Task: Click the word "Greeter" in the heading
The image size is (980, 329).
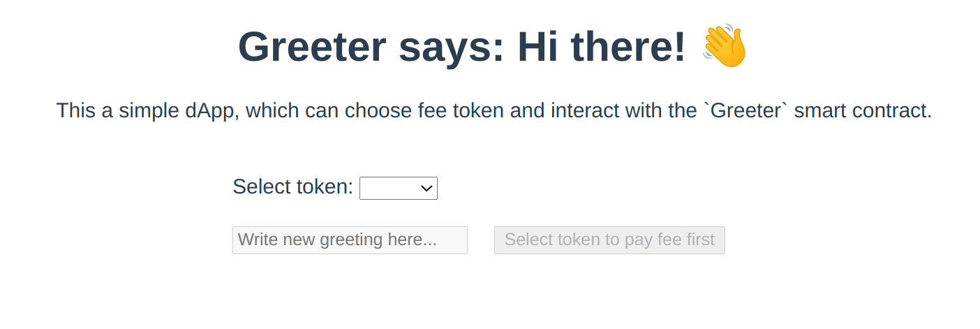Action: [x=312, y=47]
